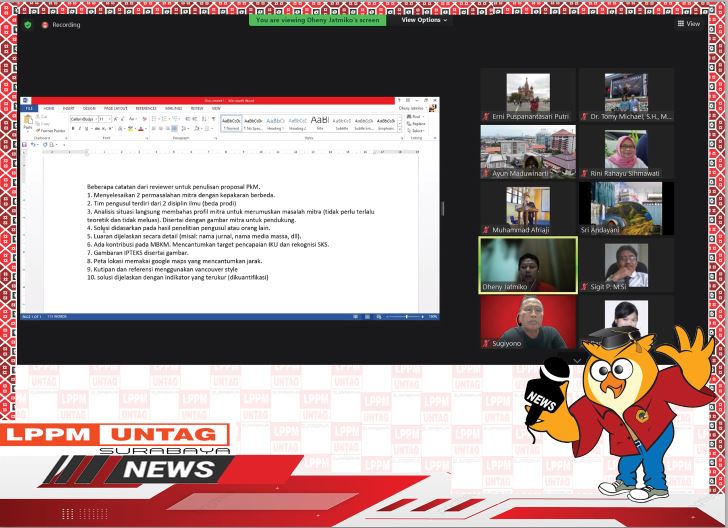Toggle Bold formatting in Word
The width and height of the screenshot is (728, 528).
pos(73,128)
